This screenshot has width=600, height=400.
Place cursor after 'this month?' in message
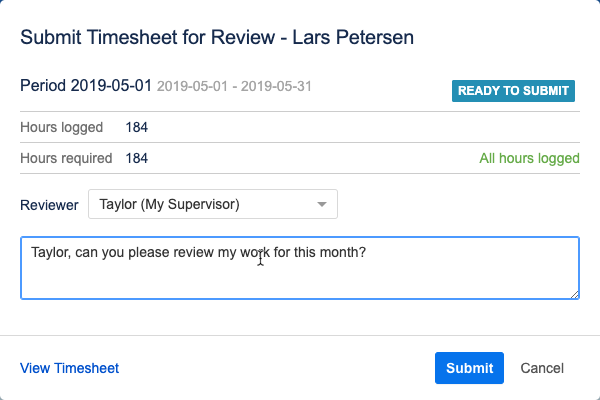tap(368, 253)
